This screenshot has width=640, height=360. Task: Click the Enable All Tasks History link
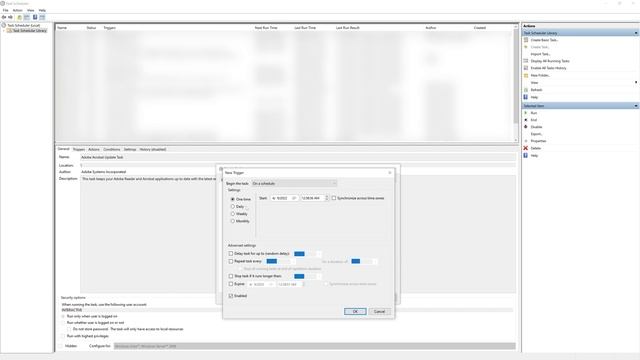point(549,68)
